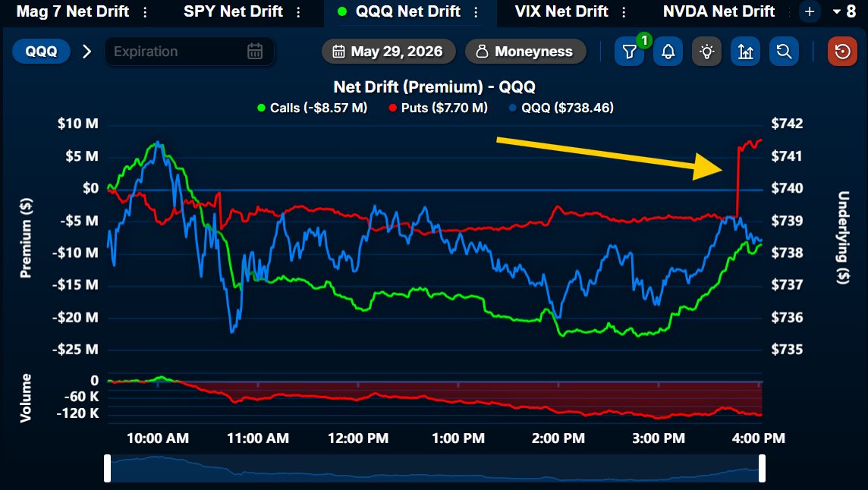
Task: Add a new tab with plus button
Action: [x=810, y=11]
